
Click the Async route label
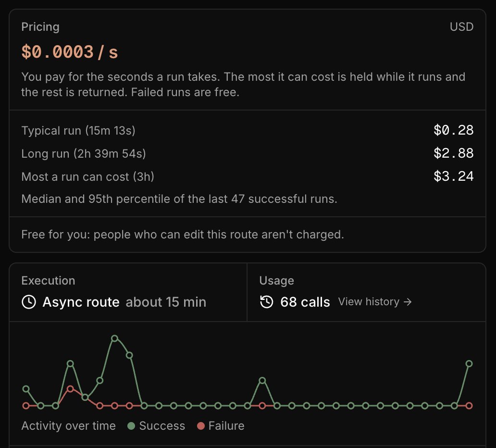pos(81,302)
